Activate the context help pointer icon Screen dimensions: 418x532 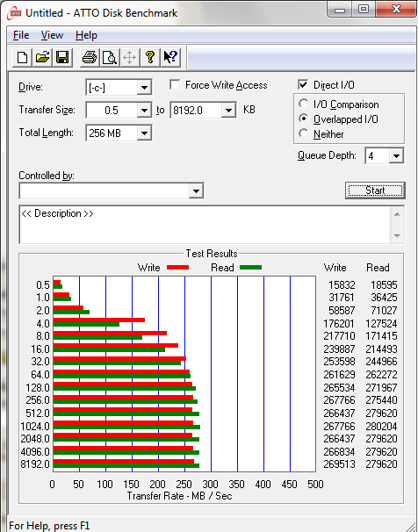(x=170, y=57)
